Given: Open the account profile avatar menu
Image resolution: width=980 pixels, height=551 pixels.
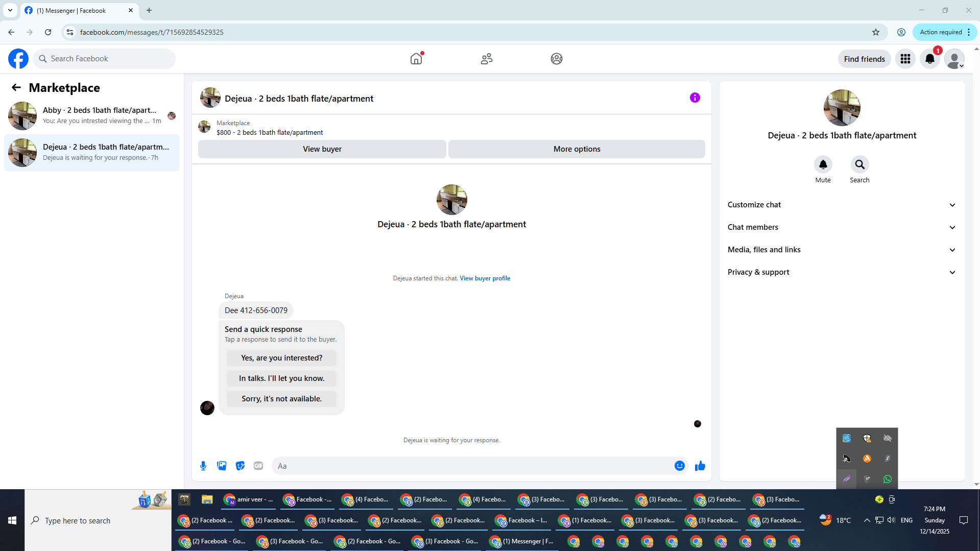Looking at the screenshot, I should (x=954, y=59).
